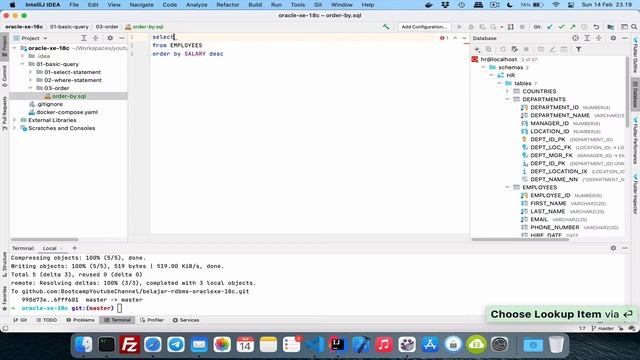Expand COUNTRIES table in Database tree

[x=507, y=91]
